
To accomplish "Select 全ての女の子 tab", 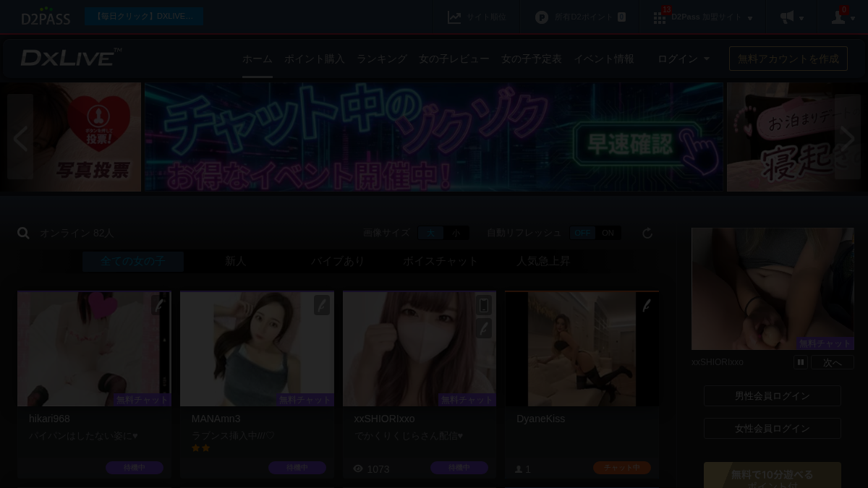I will click(x=133, y=261).
